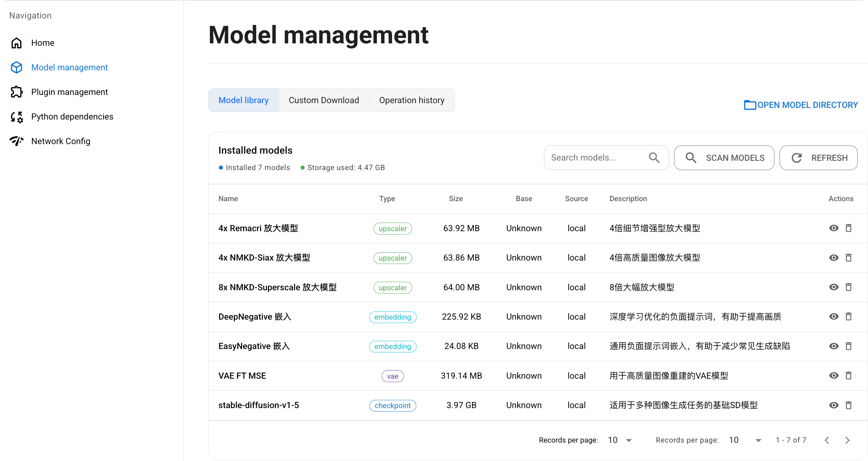Open the Operation history tab
The width and height of the screenshot is (868, 461).
[x=411, y=100]
